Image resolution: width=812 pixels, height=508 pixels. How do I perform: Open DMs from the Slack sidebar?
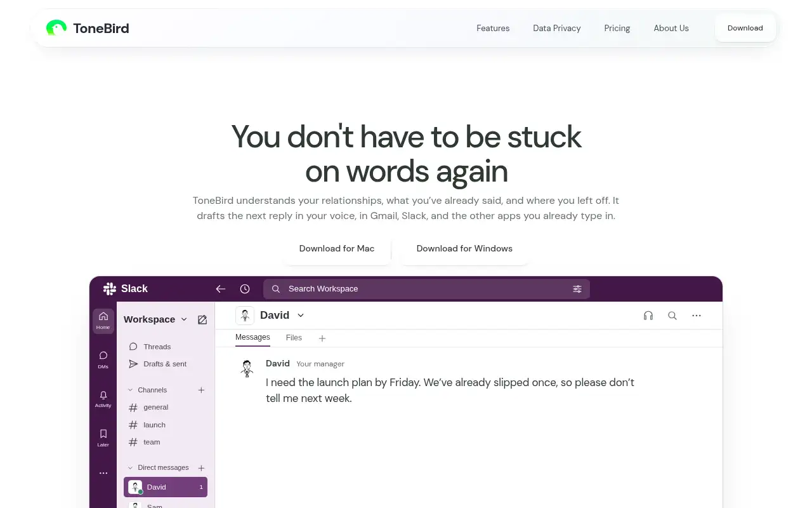[x=103, y=360]
